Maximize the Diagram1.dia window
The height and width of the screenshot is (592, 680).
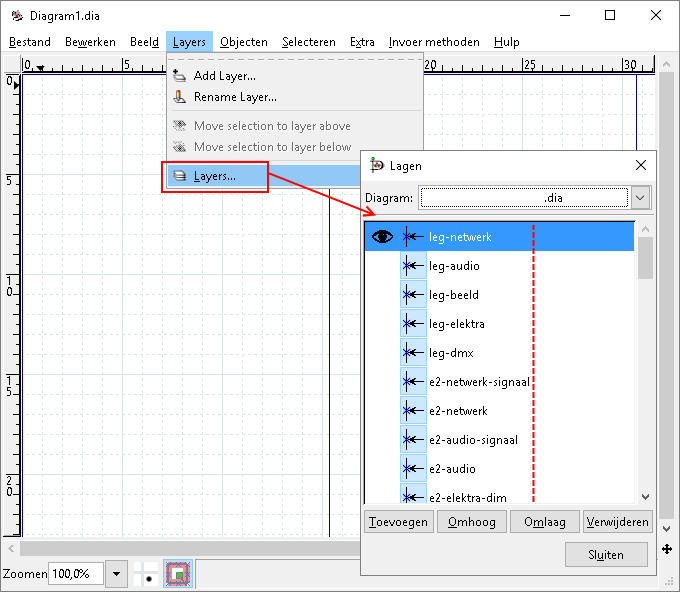click(x=610, y=15)
